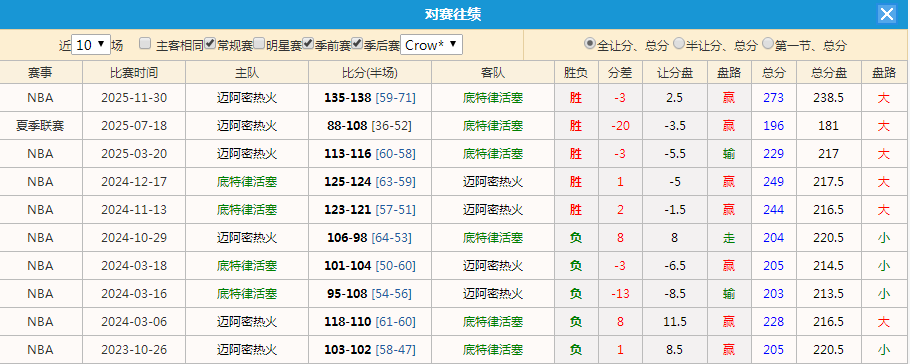Click the 赛事 column header

point(41,73)
